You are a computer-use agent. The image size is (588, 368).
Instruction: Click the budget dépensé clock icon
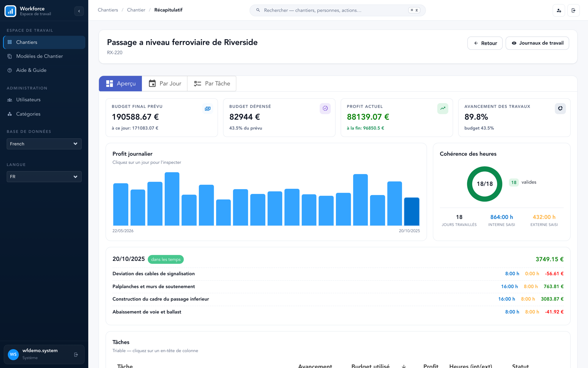[x=325, y=109]
